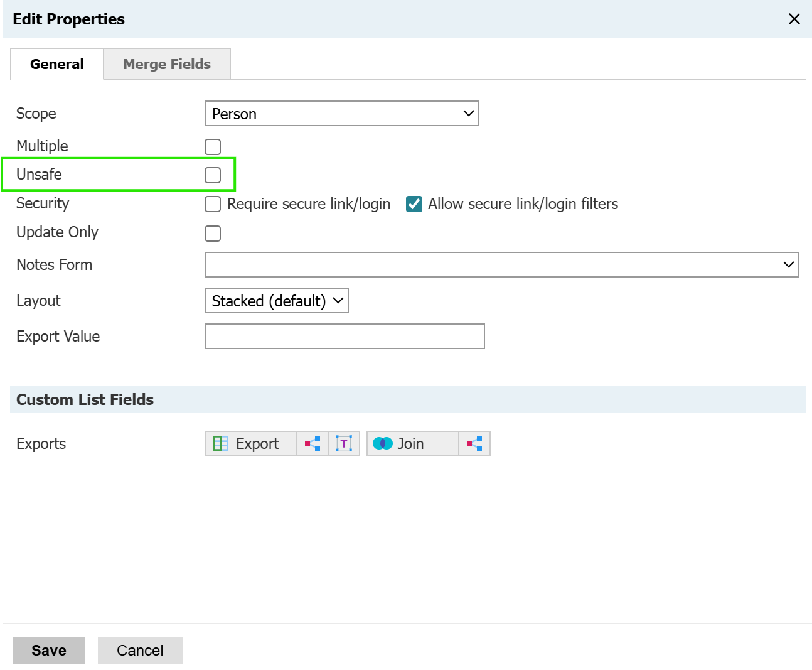
Task: Enable the Multiple checkbox
Action: click(213, 147)
